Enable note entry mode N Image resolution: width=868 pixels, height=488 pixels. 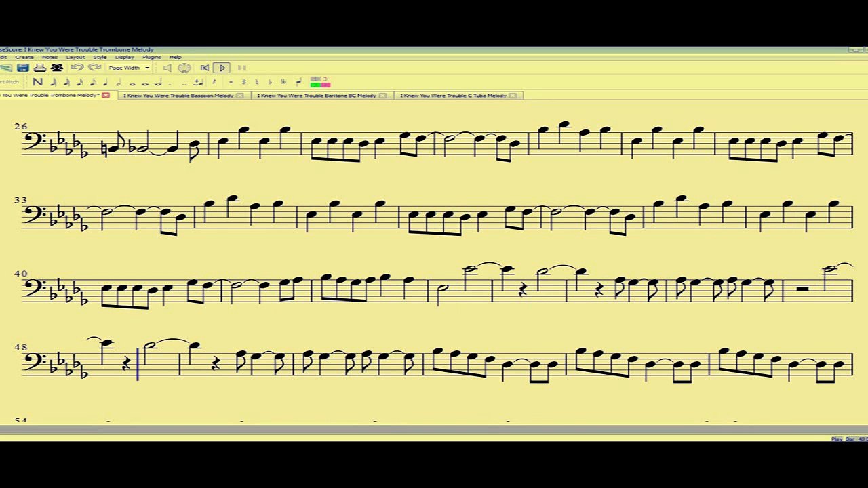(37, 82)
